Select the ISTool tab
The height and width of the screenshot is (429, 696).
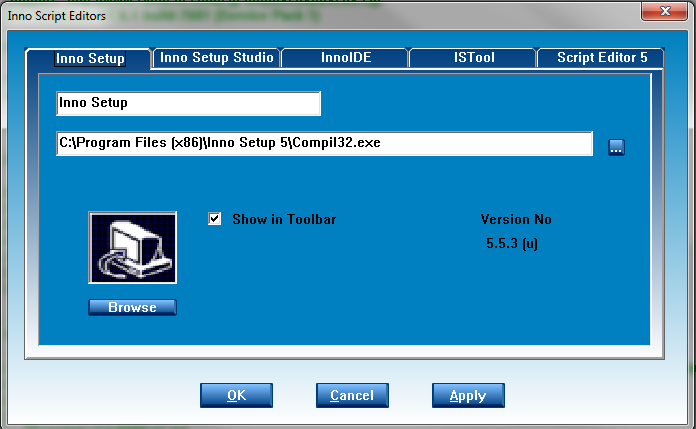click(x=472, y=58)
